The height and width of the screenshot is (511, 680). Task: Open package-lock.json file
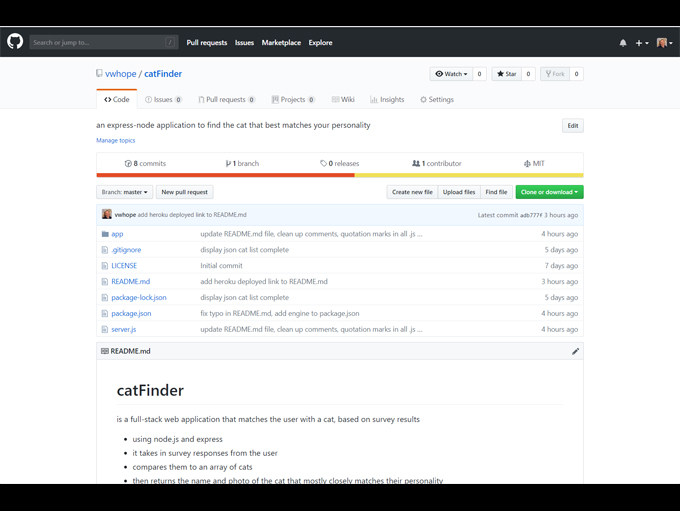coord(139,298)
